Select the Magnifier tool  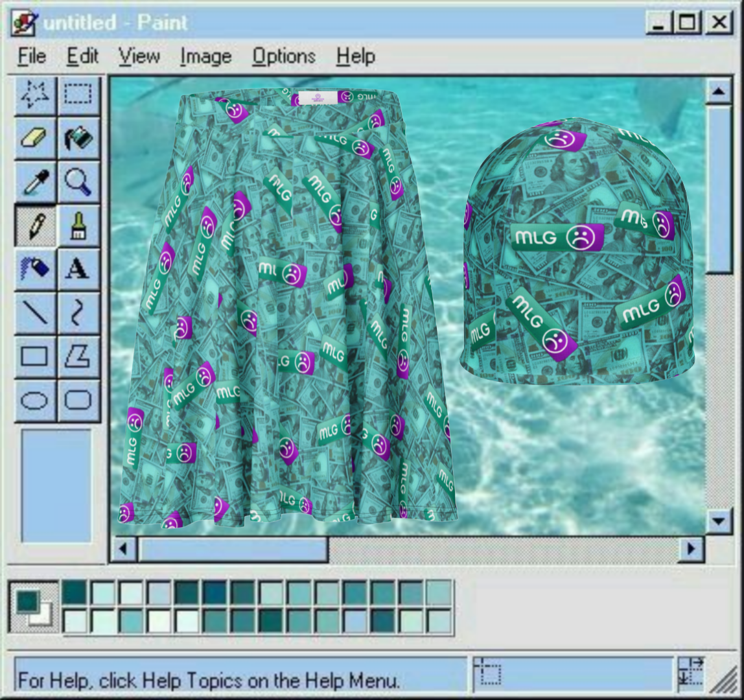point(78,182)
